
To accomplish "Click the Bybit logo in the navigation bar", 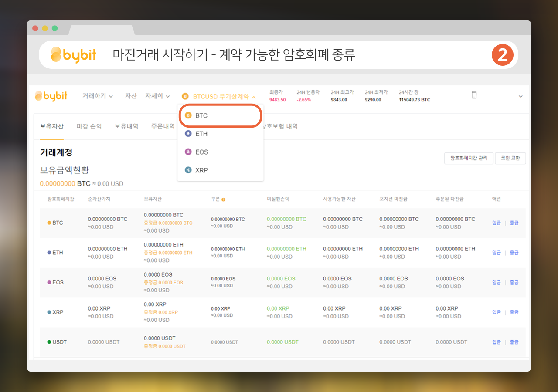I will (51, 96).
